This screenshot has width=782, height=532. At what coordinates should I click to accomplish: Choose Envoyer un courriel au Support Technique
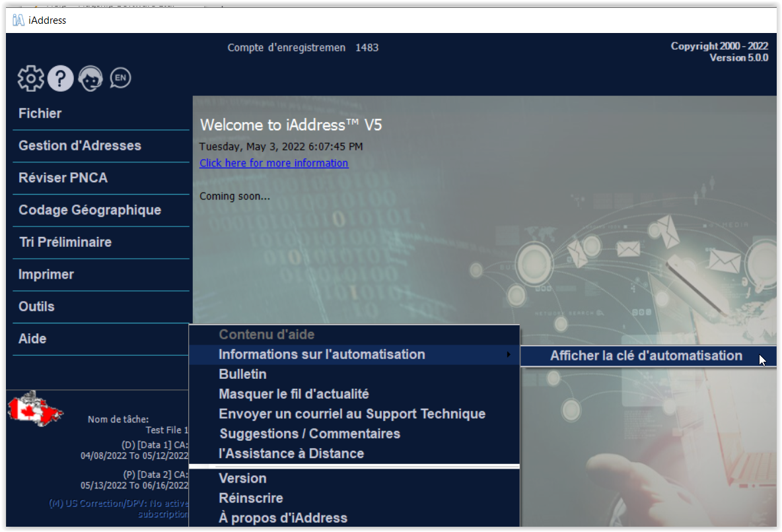[354, 415]
